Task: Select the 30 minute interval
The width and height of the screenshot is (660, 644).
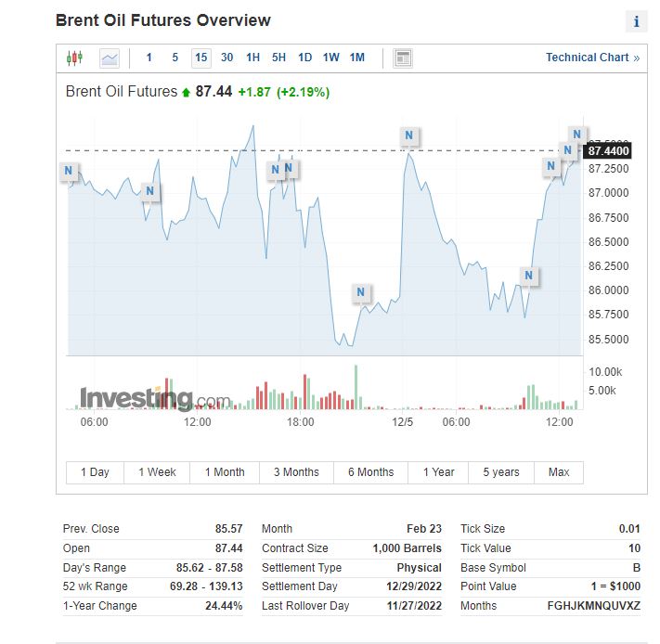Action: [x=227, y=58]
